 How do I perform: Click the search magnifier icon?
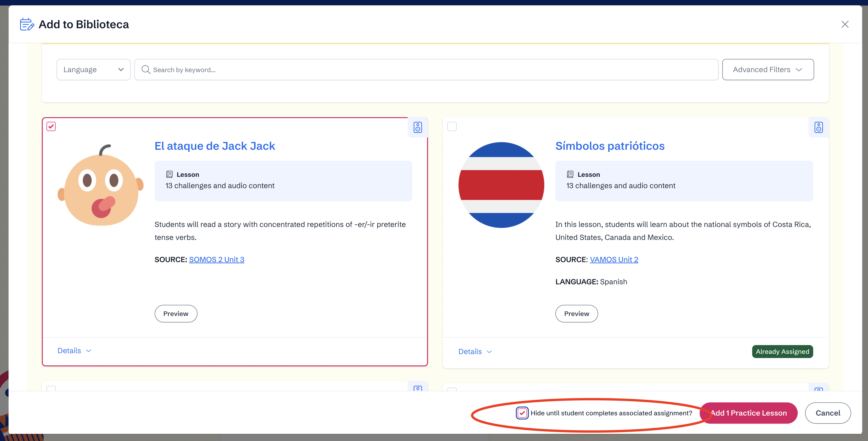[146, 69]
